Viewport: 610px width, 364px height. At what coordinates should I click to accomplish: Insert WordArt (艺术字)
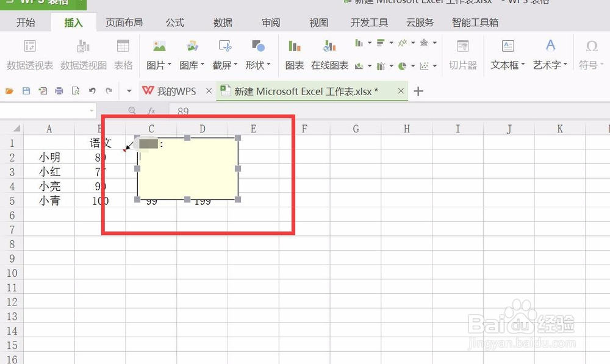pyautogui.click(x=548, y=54)
